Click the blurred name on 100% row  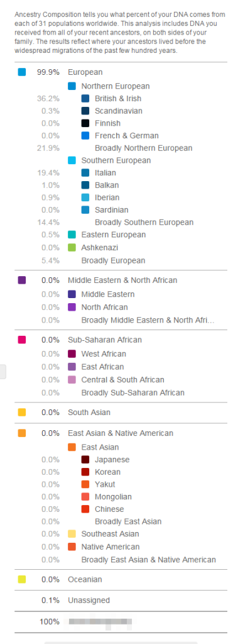click(100, 622)
